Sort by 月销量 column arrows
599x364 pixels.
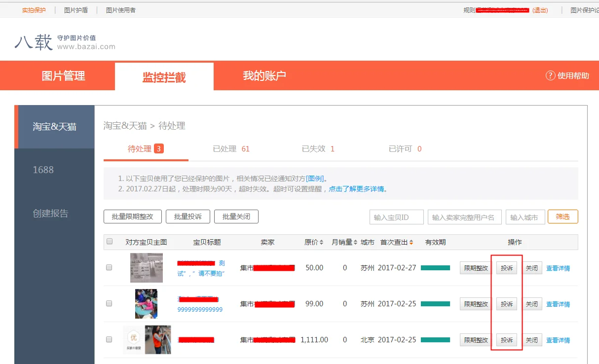355,242
